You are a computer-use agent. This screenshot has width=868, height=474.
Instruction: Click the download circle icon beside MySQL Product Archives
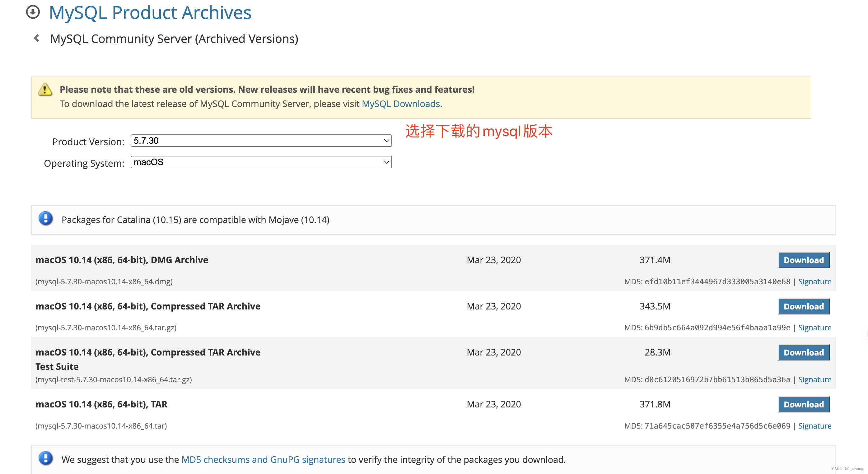coord(33,12)
